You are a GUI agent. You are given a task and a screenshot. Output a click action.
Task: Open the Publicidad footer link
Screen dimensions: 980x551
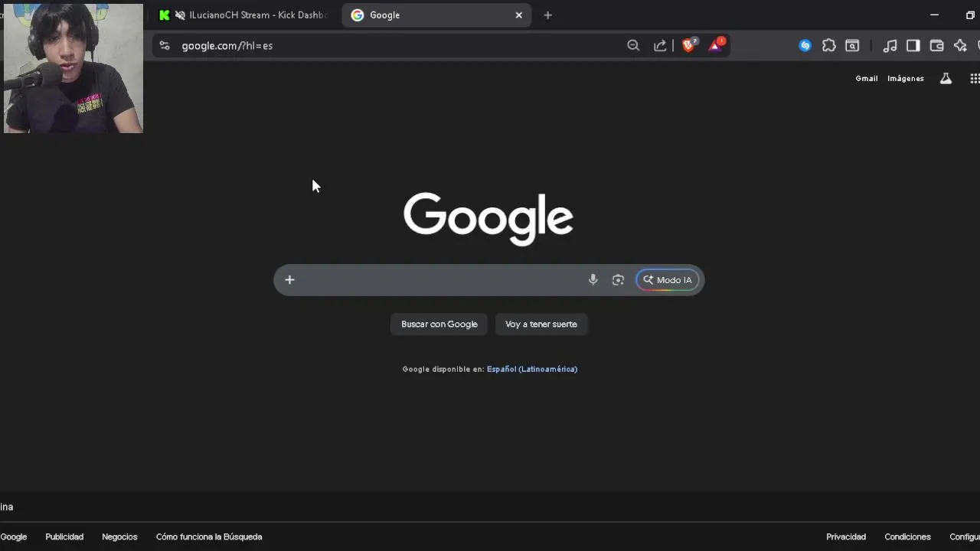(64, 537)
